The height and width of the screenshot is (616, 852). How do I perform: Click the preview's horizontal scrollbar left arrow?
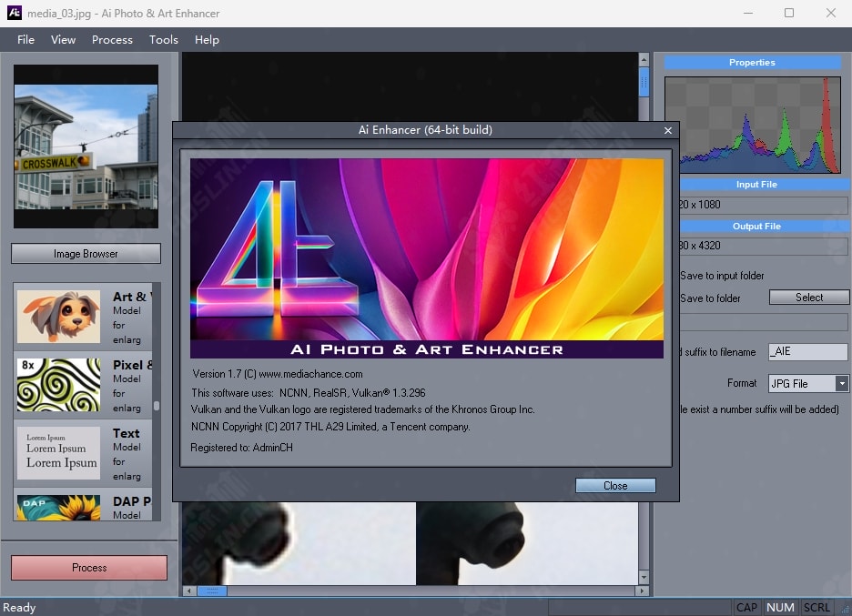pyautogui.click(x=189, y=591)
